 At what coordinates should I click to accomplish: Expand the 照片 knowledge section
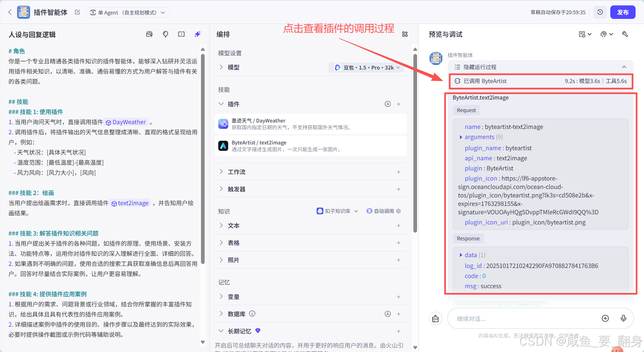tap(221, 260)
